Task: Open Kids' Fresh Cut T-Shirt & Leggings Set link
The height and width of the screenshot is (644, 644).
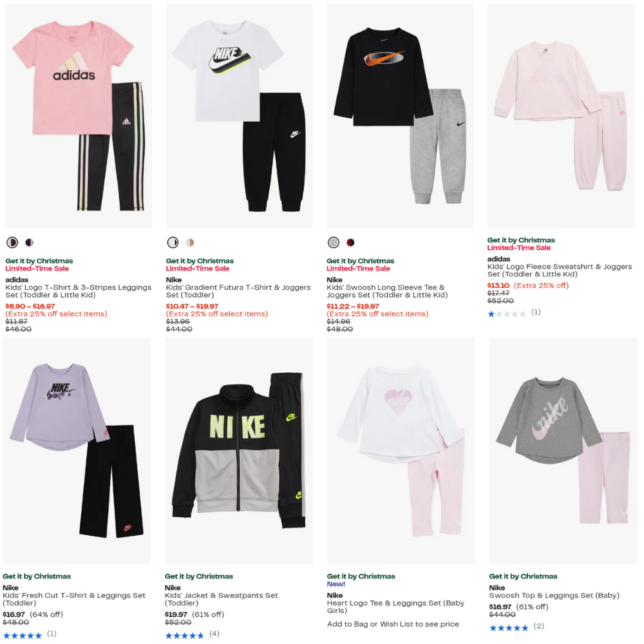Action: [x=74, y=599]
